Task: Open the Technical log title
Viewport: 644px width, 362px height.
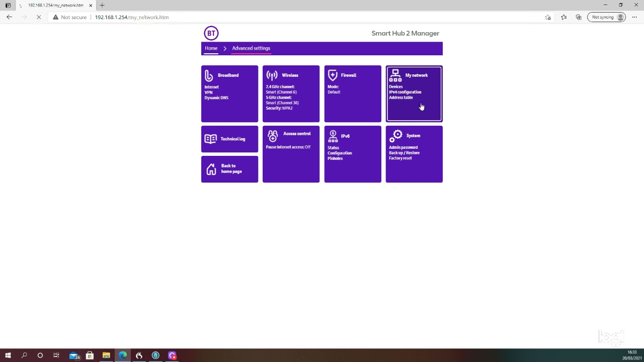Action: click(x=232, y=139)
